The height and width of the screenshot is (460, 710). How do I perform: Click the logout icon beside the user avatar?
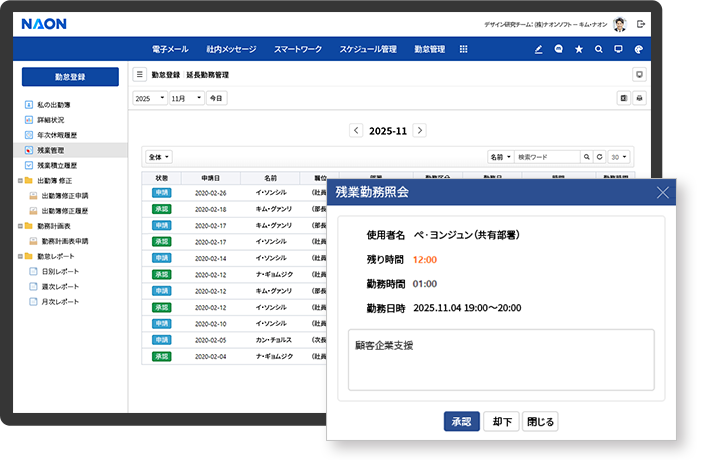641,24
